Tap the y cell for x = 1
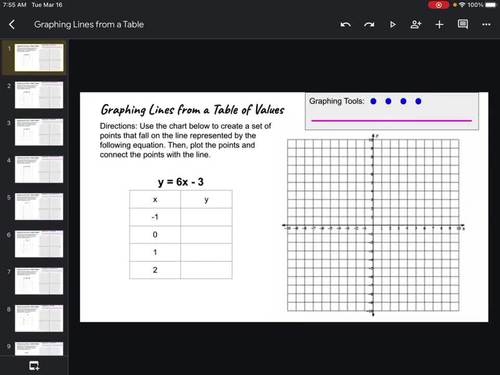The image size is (500, 375). click(x=206, y=252)
